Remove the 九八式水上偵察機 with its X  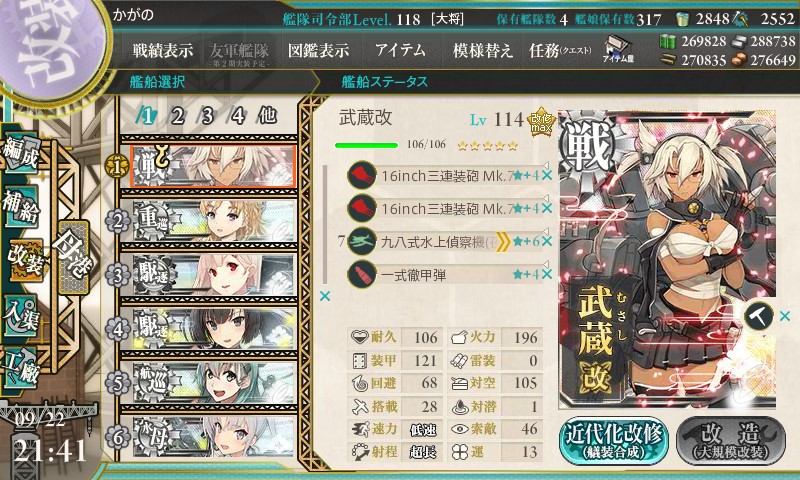click(547, 241)
